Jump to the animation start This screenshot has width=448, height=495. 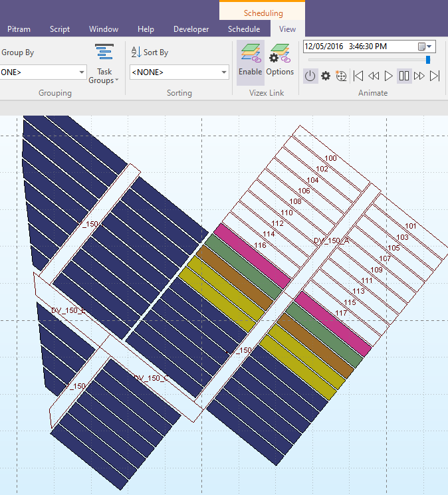tap(358, 76)
